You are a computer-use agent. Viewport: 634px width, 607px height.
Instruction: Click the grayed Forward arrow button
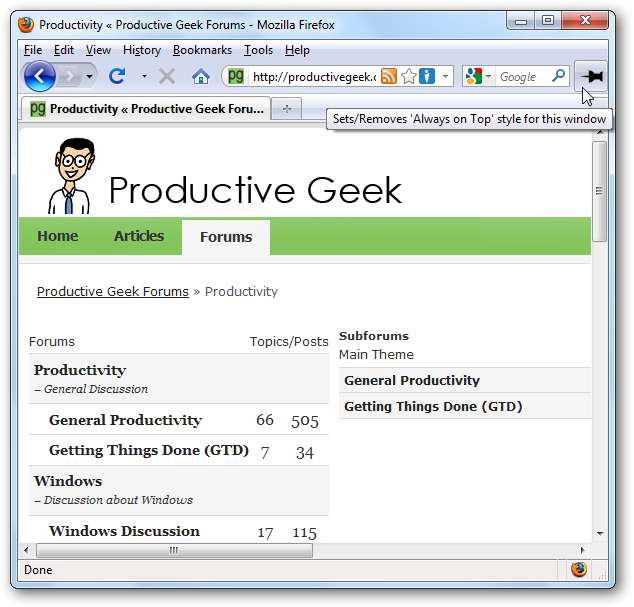point(70,76)
